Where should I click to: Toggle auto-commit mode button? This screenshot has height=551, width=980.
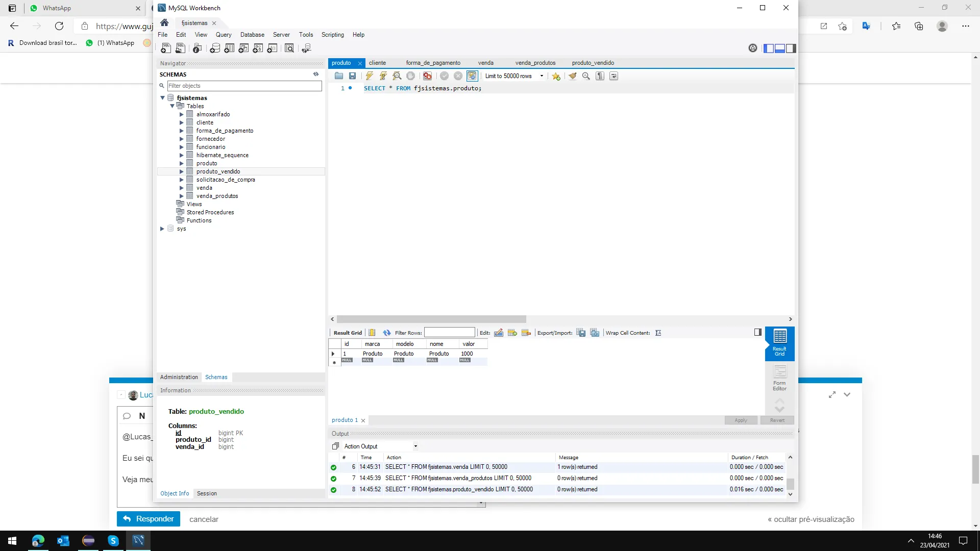click(x=472, y=76)
